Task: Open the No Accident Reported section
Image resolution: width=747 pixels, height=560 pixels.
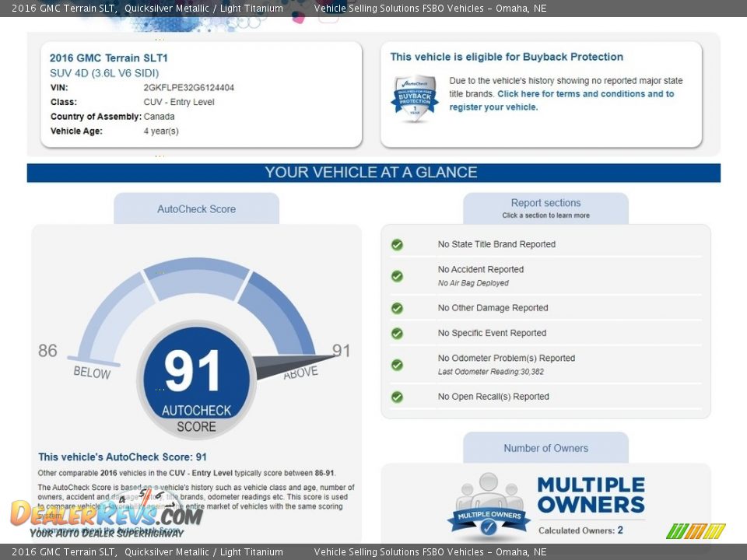Action: coord(480,270)
